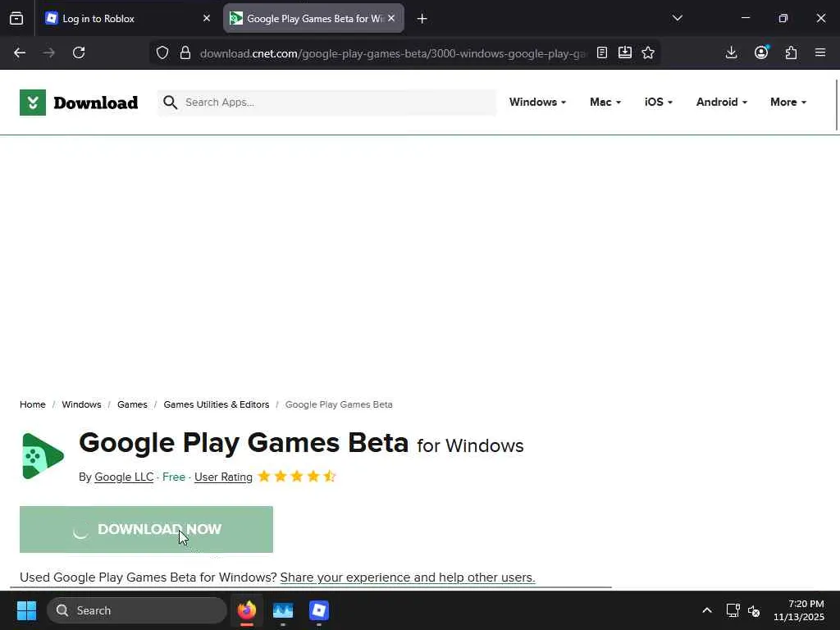Viewport: 840px width, 630px height.
Task: Show hidden system tray icons
Action: pyautogui.click(x=706, y=610)
